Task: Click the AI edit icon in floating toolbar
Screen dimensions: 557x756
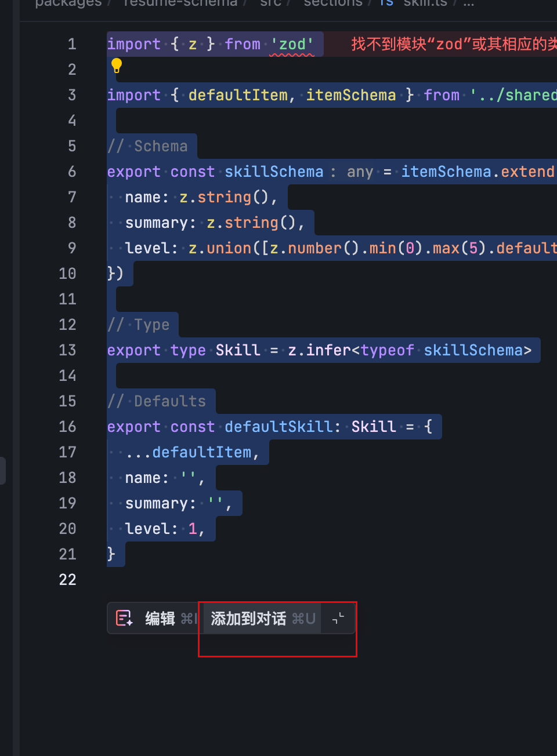Action: tap(124, 618)
